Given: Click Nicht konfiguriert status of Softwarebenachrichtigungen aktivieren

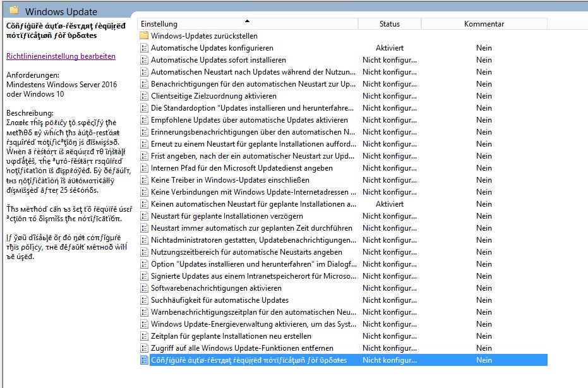Looking at the screenshot, I should pos(390,288).
